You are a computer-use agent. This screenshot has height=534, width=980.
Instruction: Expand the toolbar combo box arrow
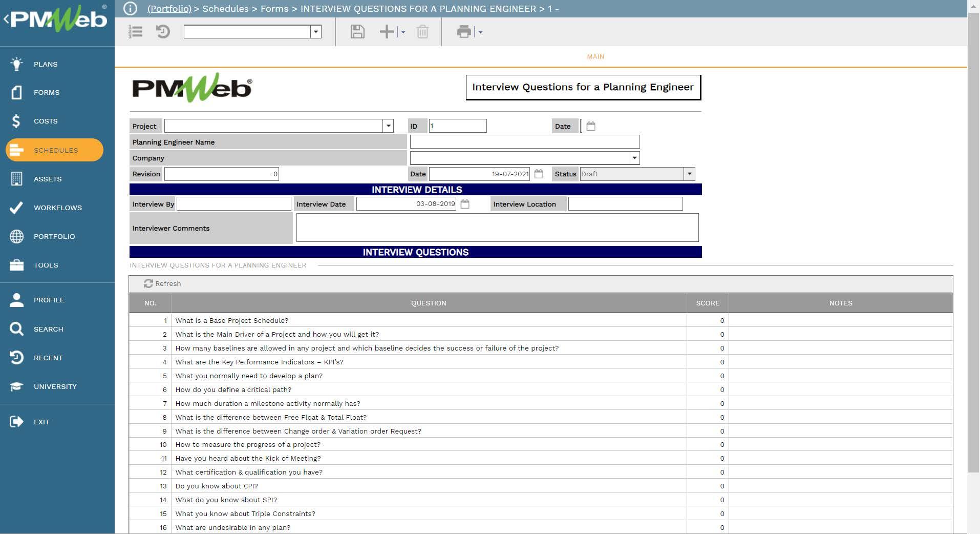316,32
